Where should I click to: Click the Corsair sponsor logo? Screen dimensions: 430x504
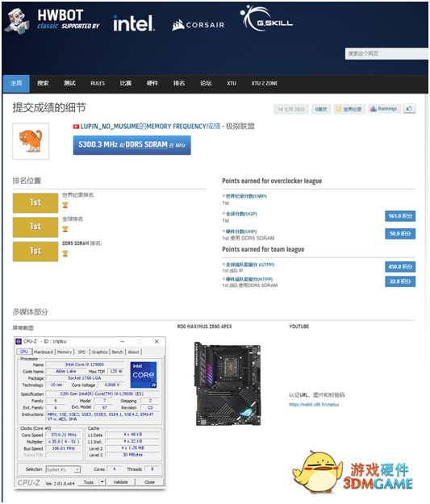coord(198,25)
